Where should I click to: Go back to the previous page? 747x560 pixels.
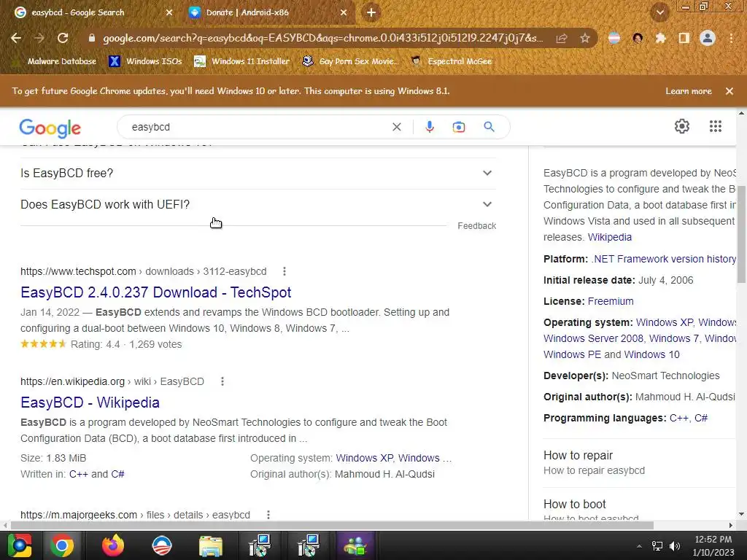pyautogui.click(x=16, y=38)
